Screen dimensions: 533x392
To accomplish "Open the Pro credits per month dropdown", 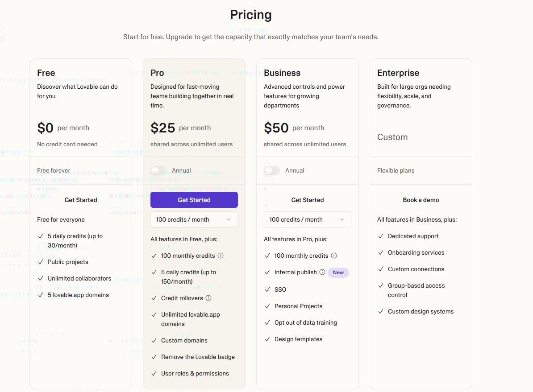I will [194, 219].
